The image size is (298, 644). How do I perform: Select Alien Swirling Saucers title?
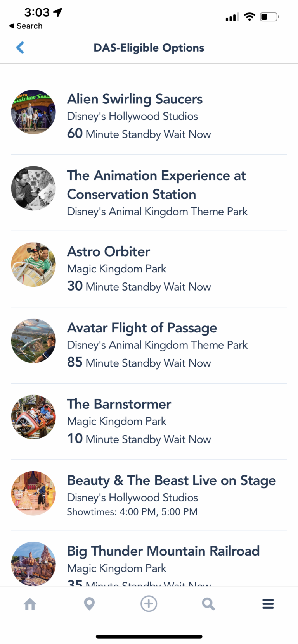135,99
